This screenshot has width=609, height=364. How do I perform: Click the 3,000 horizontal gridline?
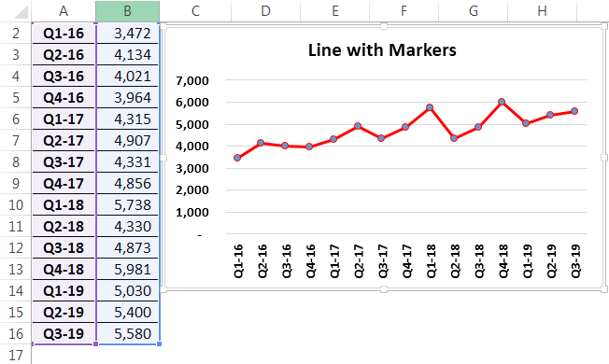tap(406, 168)
